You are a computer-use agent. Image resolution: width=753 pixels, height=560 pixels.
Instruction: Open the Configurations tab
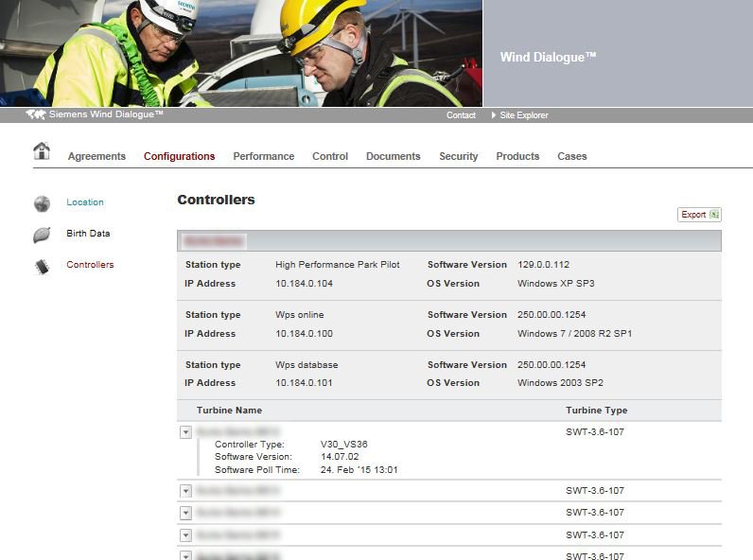point(180,157)
